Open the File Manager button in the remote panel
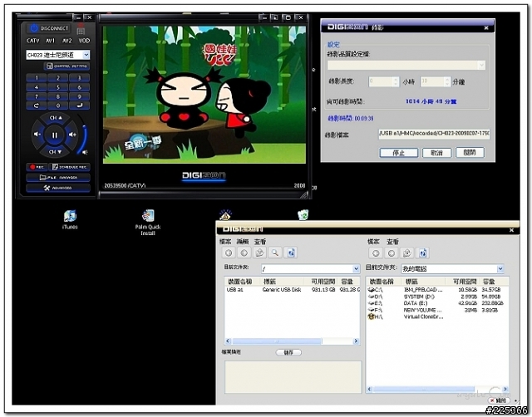 tap(58, 177)
